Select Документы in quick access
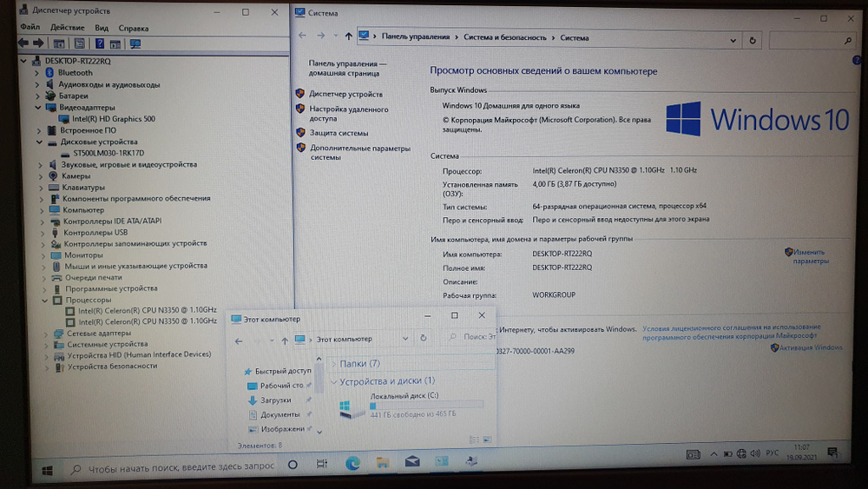Image resolution: width=868 pixels, height=489 pixels. 280,414
